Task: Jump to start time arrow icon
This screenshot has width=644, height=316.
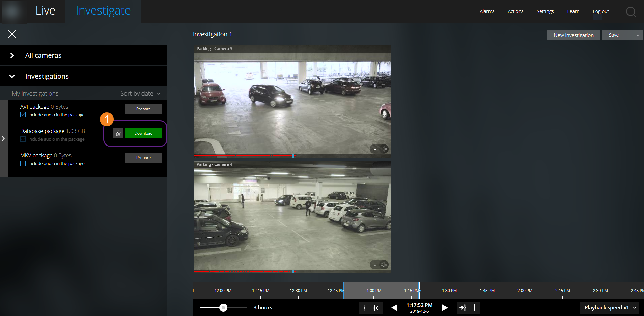Action: [376, 308]
